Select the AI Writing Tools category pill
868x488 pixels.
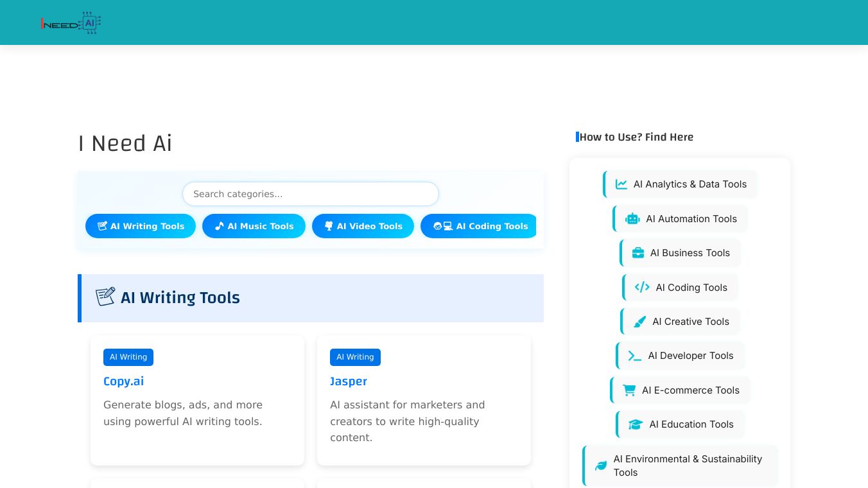point(141,226)
